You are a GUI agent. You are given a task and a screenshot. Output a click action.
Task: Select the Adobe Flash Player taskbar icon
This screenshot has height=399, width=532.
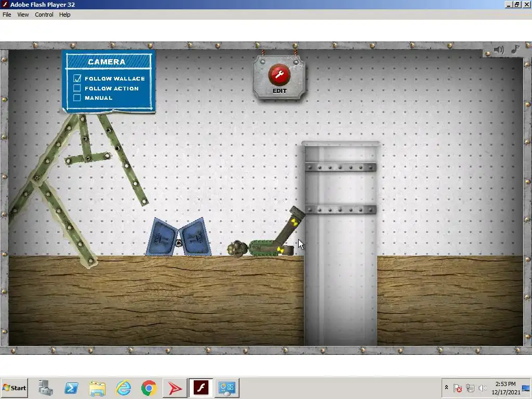click(201, 388)
